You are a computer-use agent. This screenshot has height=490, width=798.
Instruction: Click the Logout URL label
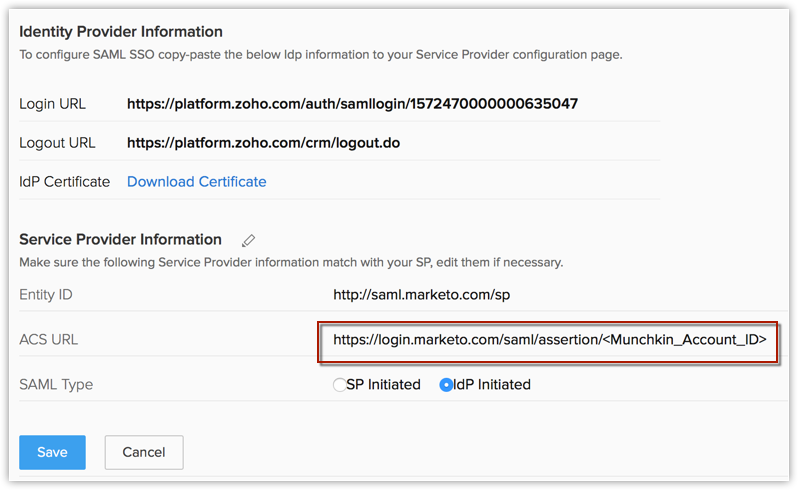(57, 143)
